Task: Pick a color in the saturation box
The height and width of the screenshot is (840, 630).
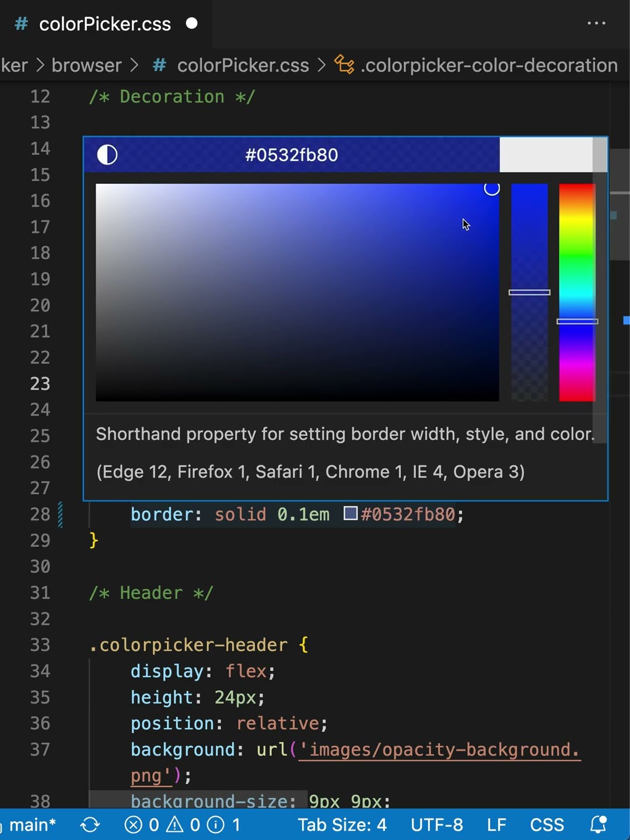Action: tap(297, 292)
